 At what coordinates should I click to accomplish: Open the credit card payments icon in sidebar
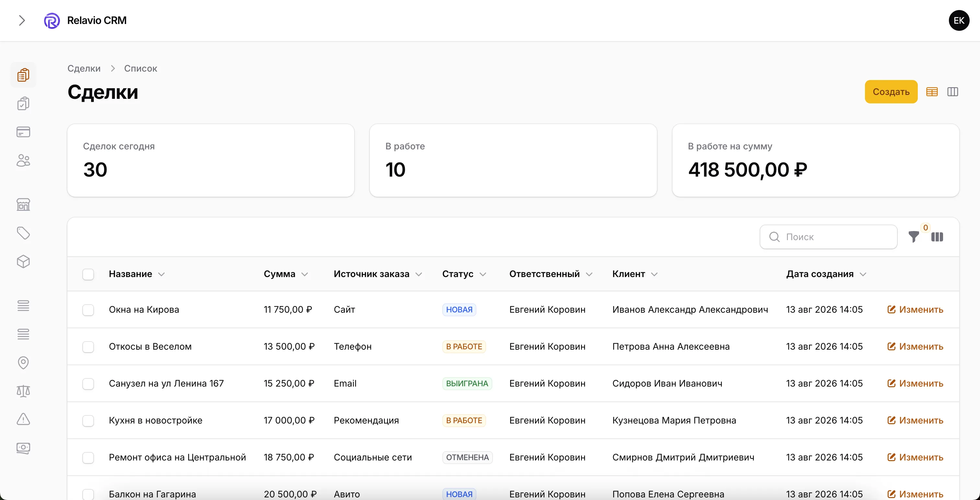coord(23,132)
